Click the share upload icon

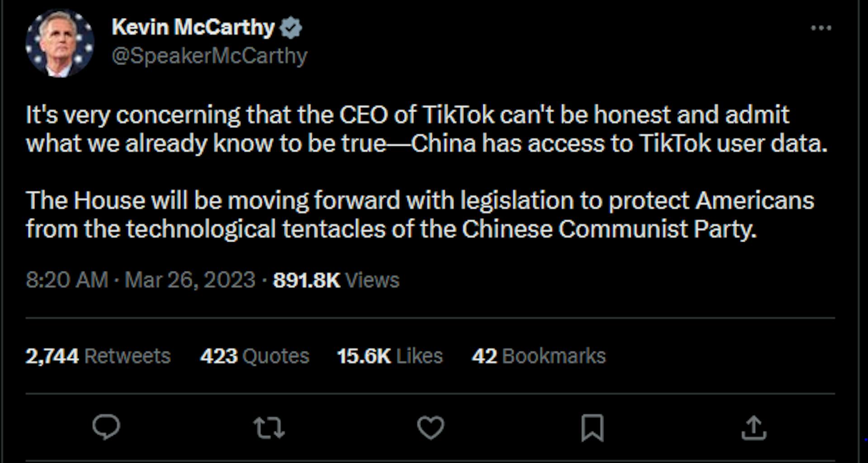click(754, 427)
